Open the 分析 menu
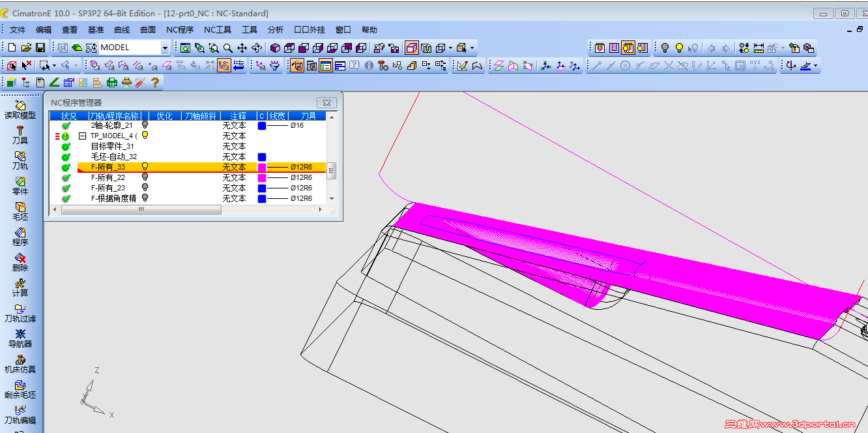The height and width of the screenshot is (433, 868). pos(276,30)
